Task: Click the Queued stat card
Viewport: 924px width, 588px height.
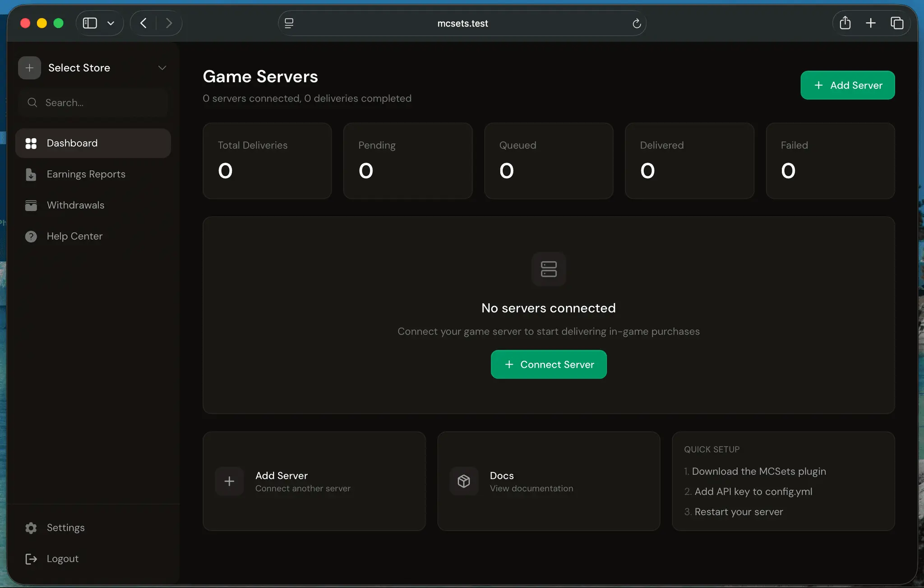Action: point(549,161)
